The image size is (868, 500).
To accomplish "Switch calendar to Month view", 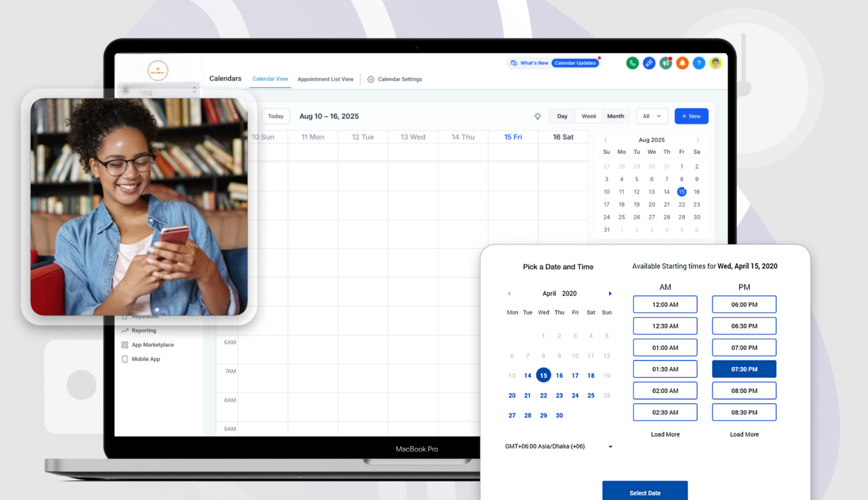I will pos(615,116).
